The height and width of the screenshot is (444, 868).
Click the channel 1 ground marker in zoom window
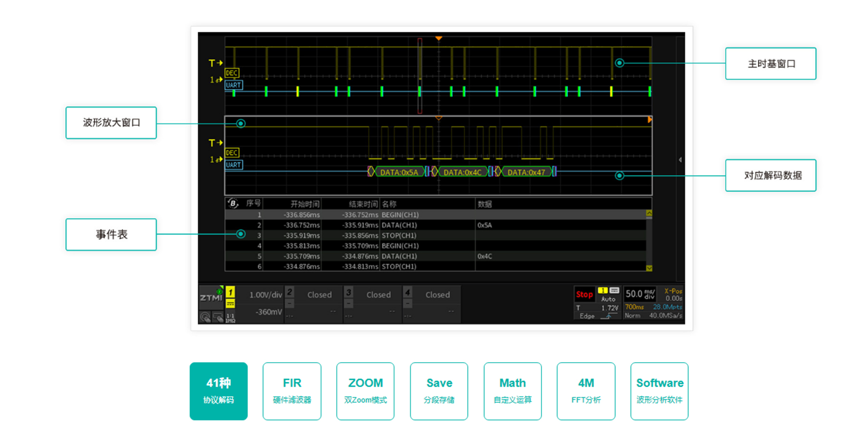click(x=216, y=159)
